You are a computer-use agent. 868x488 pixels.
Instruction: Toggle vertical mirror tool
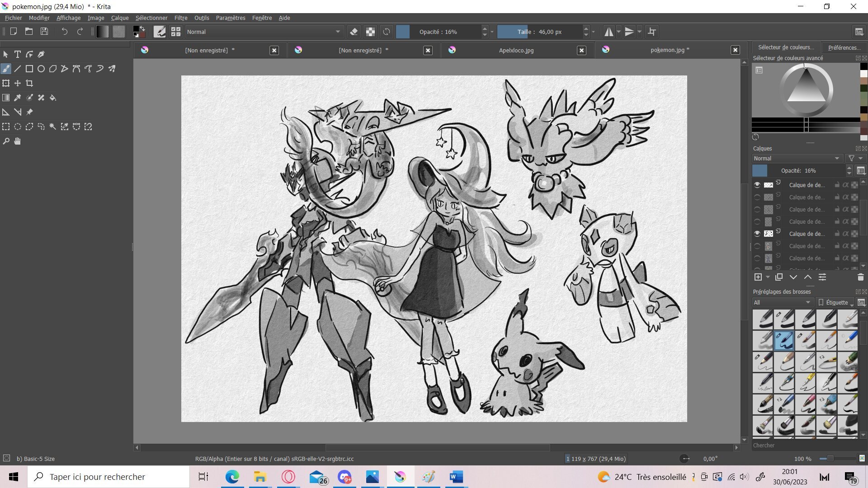(629, 32)
